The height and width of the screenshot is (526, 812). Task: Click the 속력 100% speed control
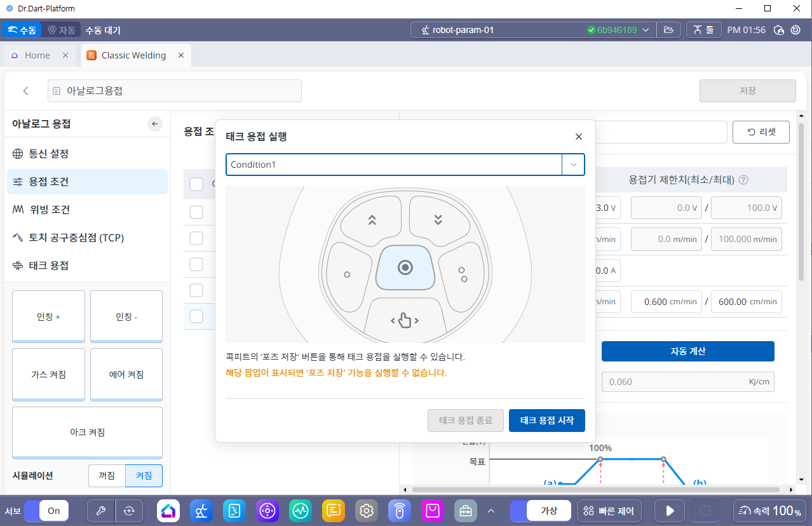coord(769,511)
